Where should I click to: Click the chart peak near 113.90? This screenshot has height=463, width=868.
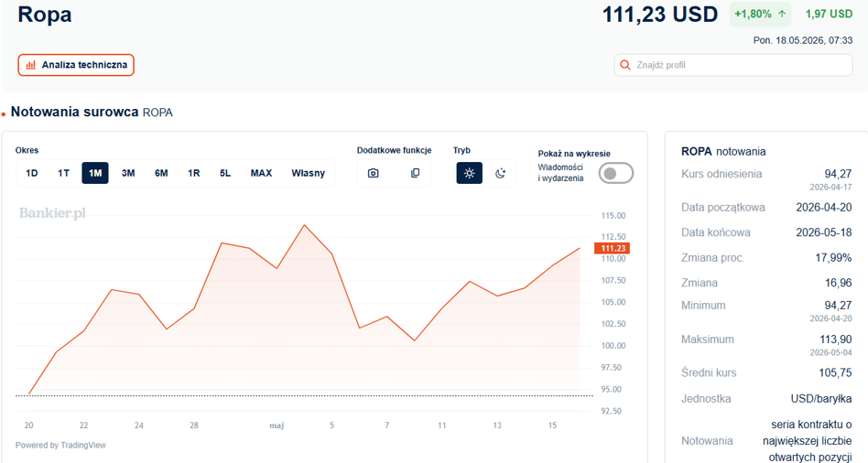[304, 225]
